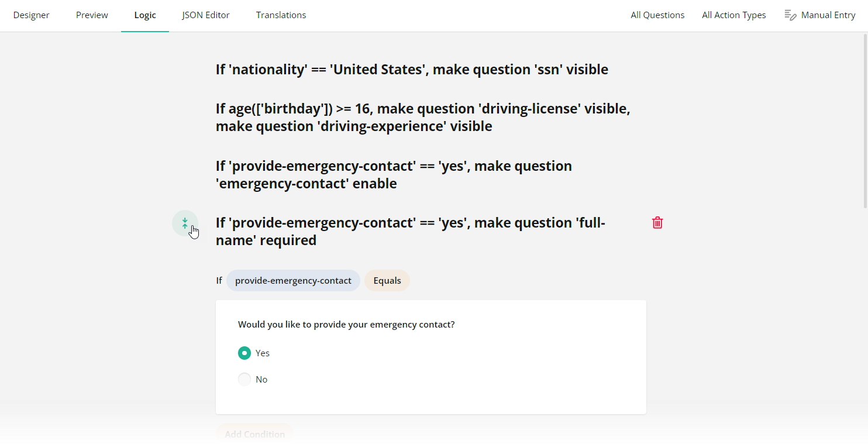Open the JSON Editor tab
Screen dimensions: 868x444
point(206,15)
